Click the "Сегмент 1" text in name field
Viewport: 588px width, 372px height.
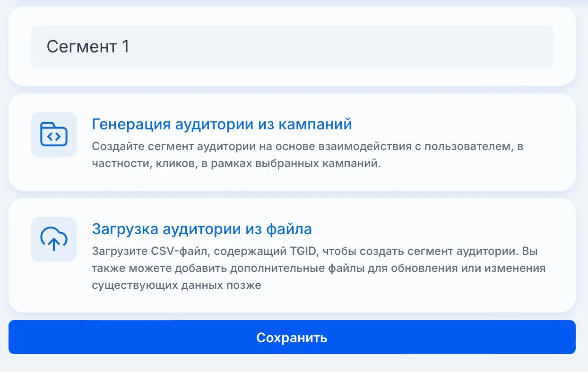pyautogui.click(x=88, y=47)
